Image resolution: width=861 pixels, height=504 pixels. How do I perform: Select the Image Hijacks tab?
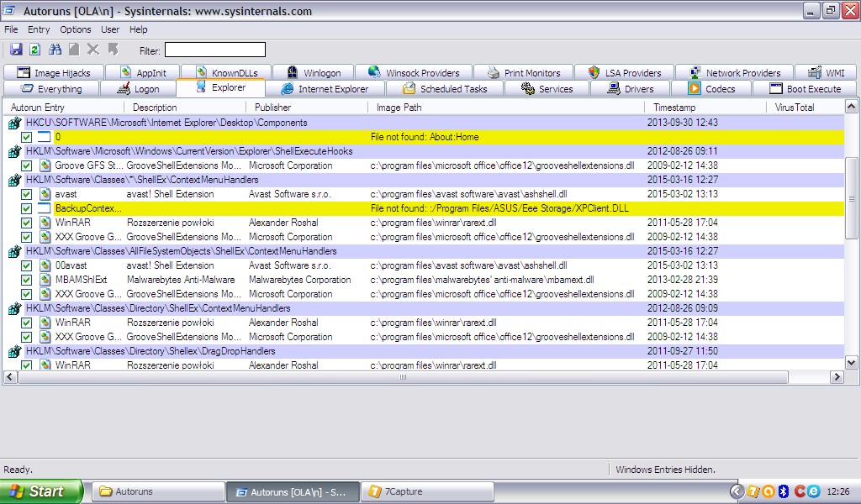click(x=54, y=72)
